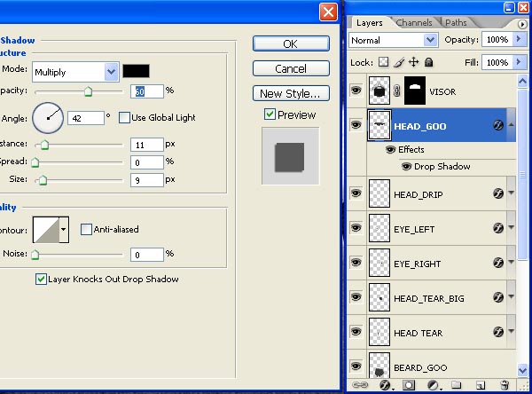Screen dimensions: 532x394
Task: Open Layers panel flyout menu arrow
Action: coord(522,24)
